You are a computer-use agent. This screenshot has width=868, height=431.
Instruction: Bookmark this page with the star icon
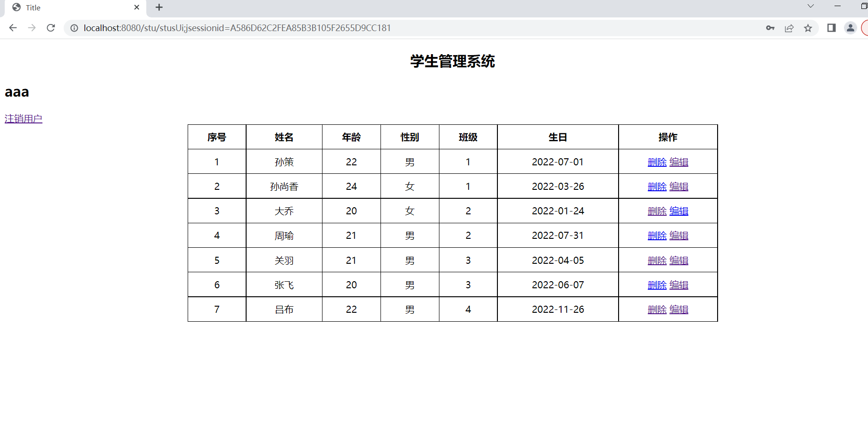pyautogui.click(x=808, y=28)
